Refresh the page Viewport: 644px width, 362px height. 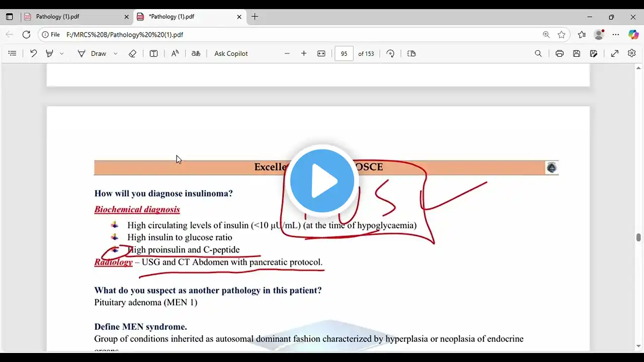coord(27,35)
